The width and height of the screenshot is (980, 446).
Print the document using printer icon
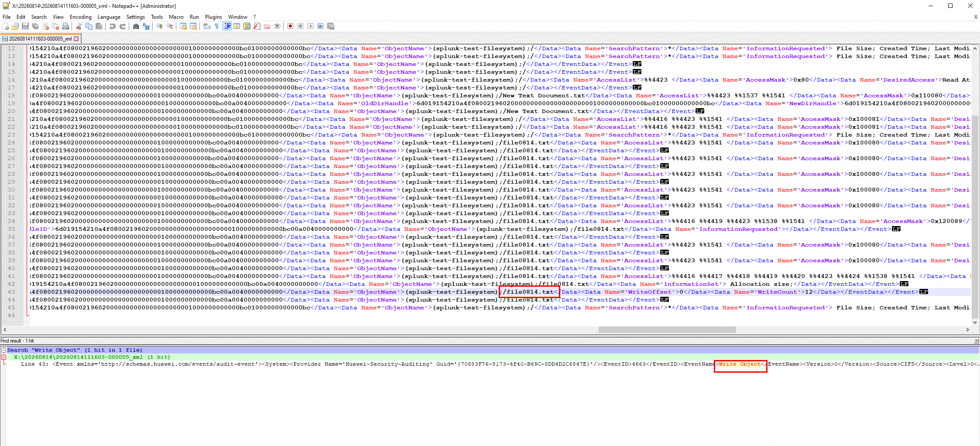65,26
